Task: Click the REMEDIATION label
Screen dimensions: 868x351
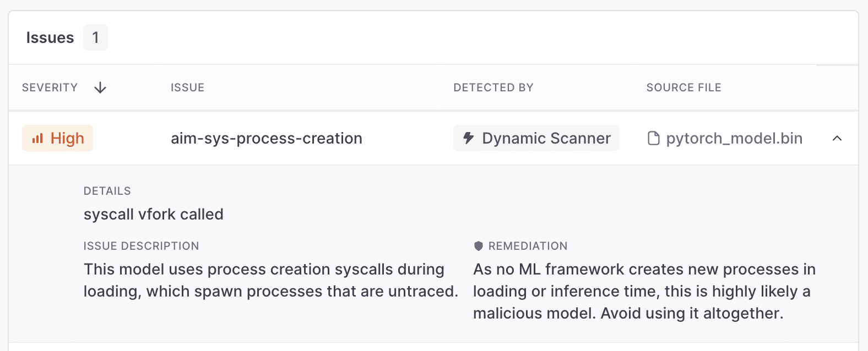Action: tap(528, 246)
